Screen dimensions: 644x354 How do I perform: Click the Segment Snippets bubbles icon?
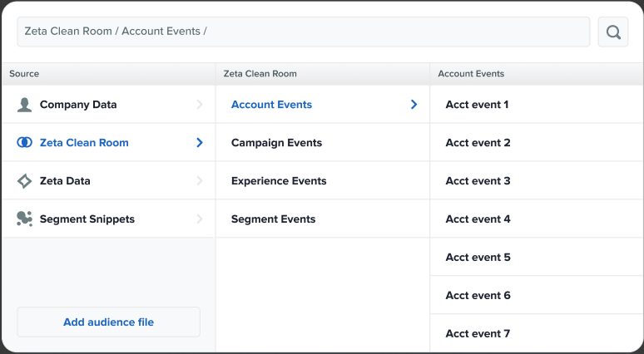click(24, 219)
